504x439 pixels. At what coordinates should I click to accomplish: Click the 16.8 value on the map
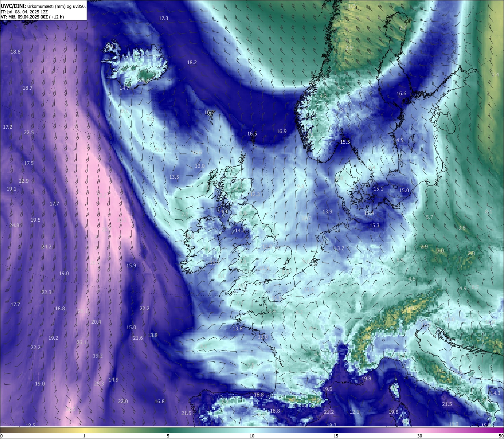click(x=159, y=401)
